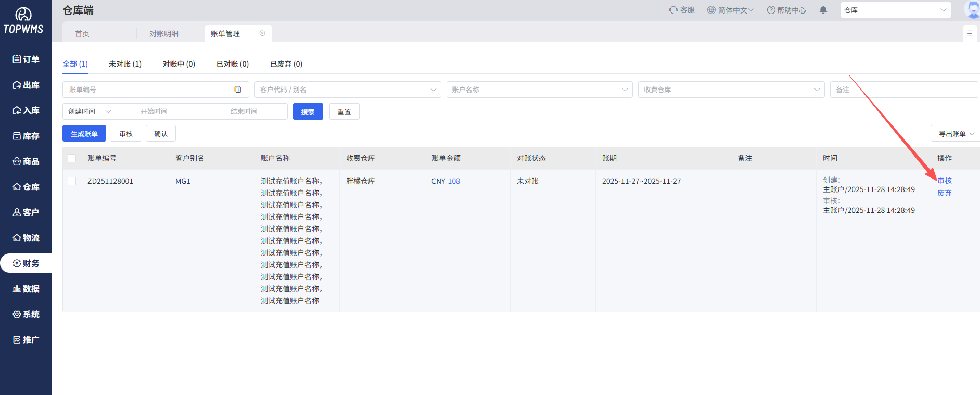Open the 简体中文 language selector
The width and height of the screenshot is (980, 395).
click(x=730, y=10)
